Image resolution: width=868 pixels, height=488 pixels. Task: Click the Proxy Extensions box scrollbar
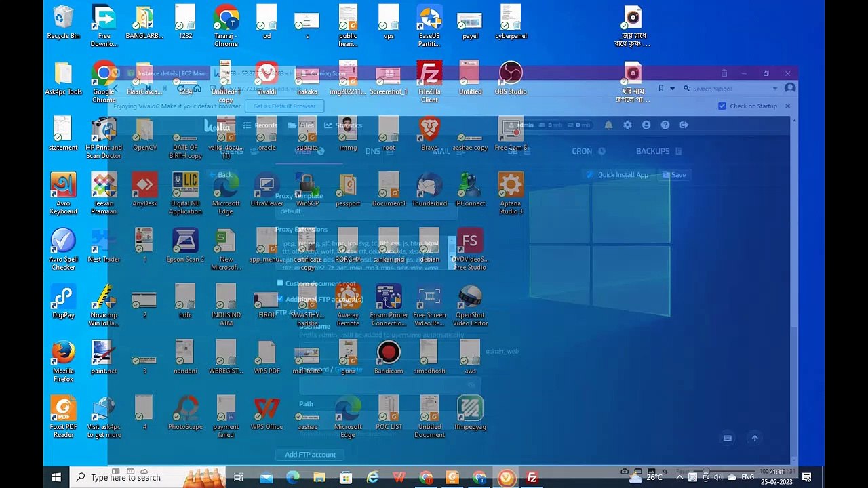pyautogui.click(x=452, y=253)
